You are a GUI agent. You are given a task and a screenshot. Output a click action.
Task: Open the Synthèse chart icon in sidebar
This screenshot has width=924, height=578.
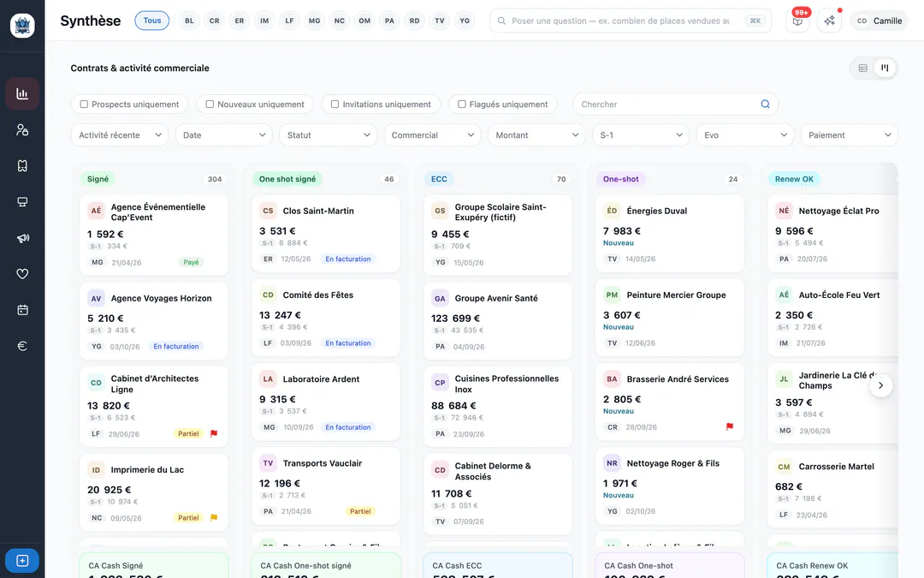(x=22, y=93)
